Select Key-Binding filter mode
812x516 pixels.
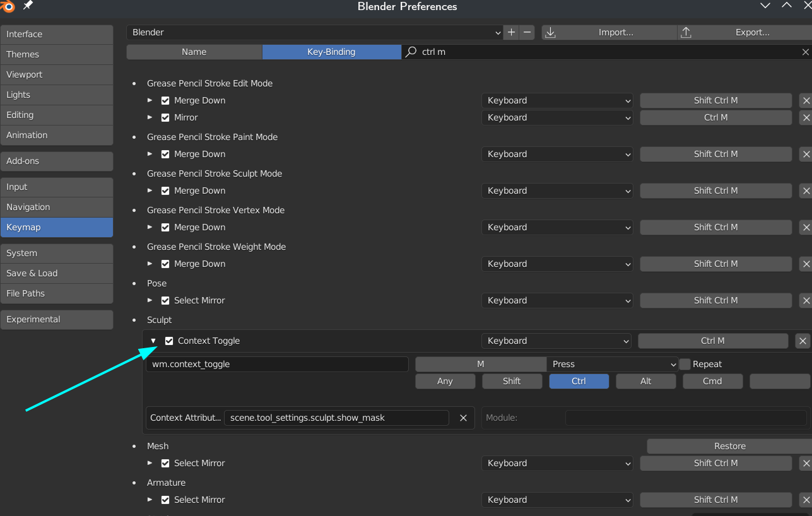pyautogui.click(x=331, y=52)
